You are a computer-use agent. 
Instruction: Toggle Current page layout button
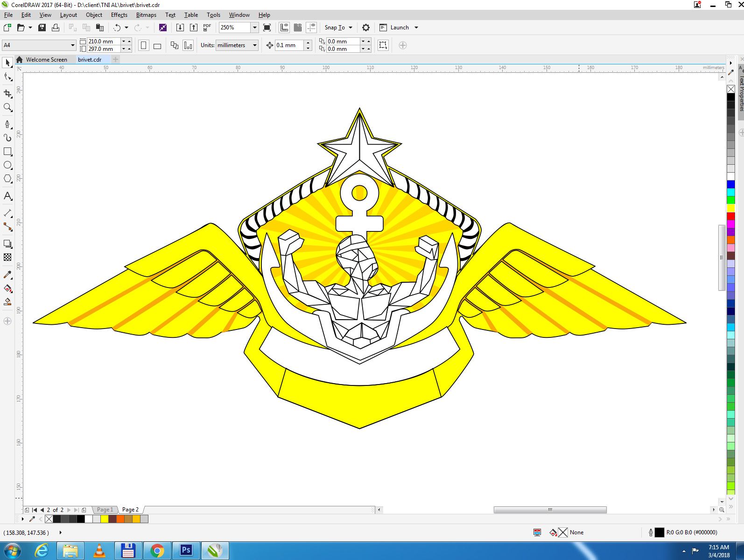(x=188, y=45)
